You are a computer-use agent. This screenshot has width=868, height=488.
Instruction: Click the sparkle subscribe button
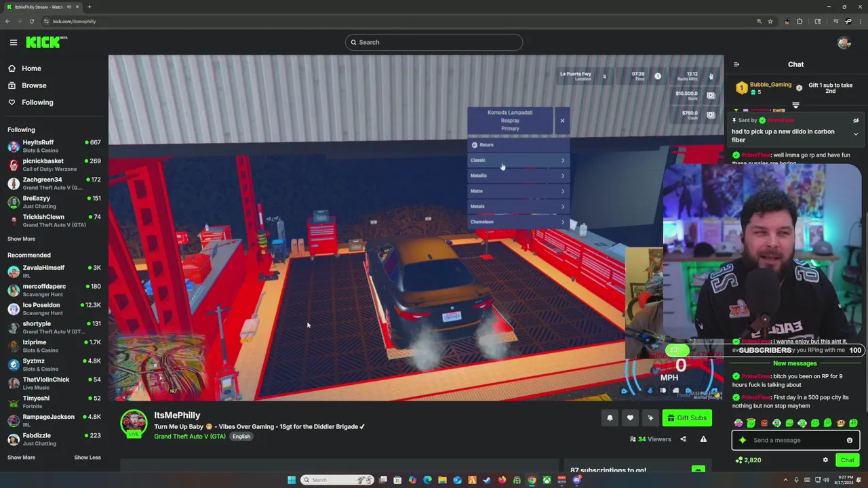[x=650, y=418]
